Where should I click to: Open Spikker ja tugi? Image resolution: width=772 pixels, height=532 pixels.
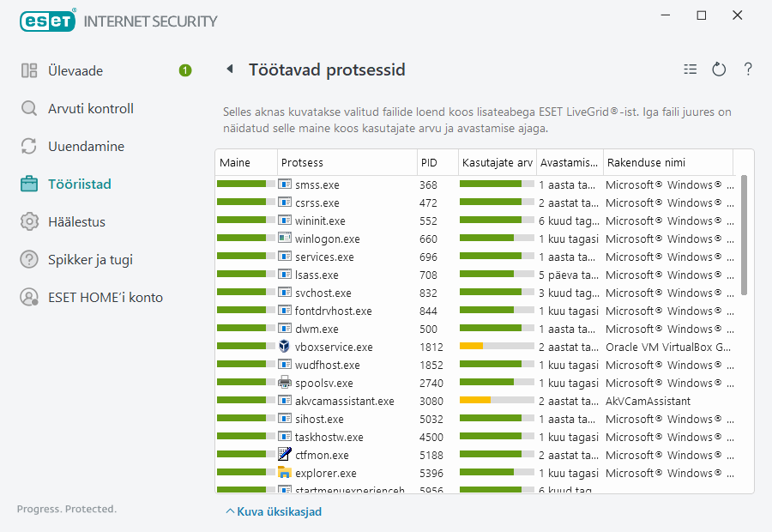coord(90,259)
